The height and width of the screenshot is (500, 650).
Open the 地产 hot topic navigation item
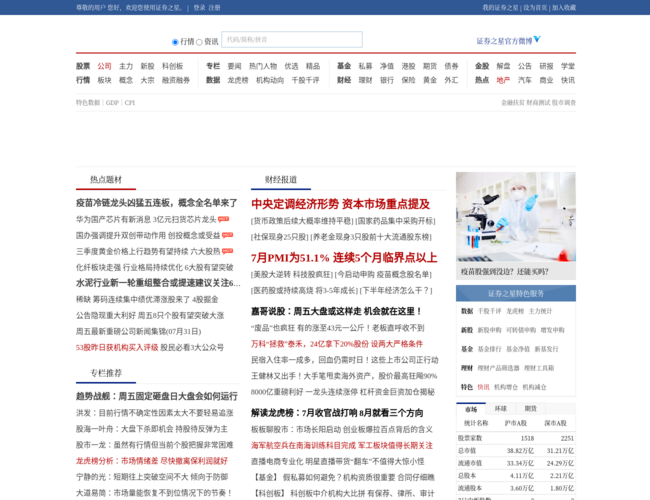(x=503, y=80)
